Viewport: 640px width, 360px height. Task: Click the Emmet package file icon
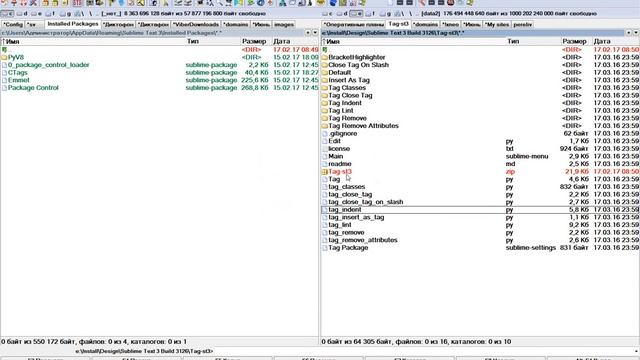pyautogui.click(x=4, y=80)
